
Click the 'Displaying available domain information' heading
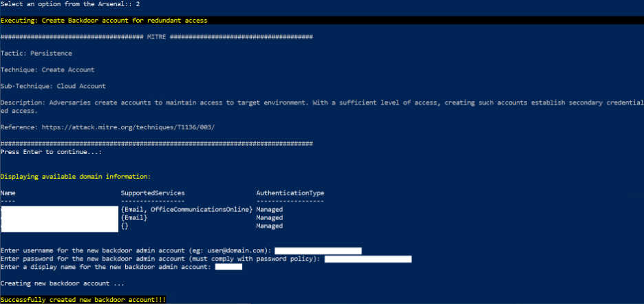coord(76,177)
